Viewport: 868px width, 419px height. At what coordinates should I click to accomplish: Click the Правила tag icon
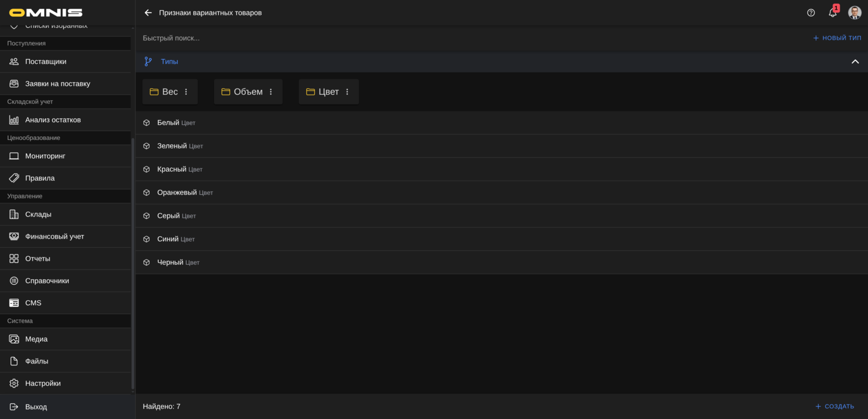(x=14, y=178)
